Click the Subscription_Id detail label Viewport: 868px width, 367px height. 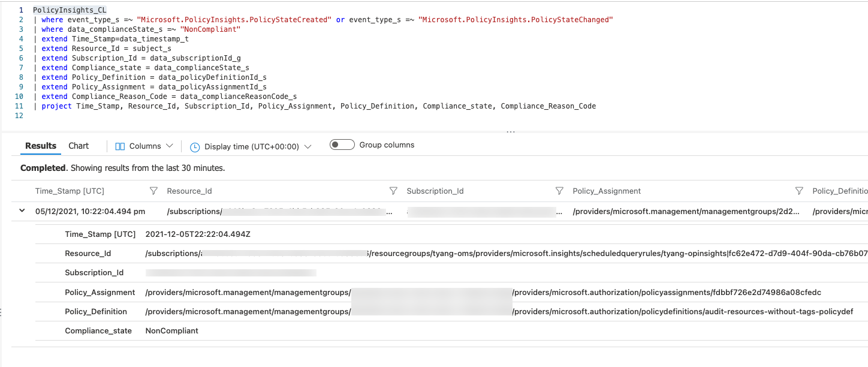pyautogui.click(x=94, y=272)
